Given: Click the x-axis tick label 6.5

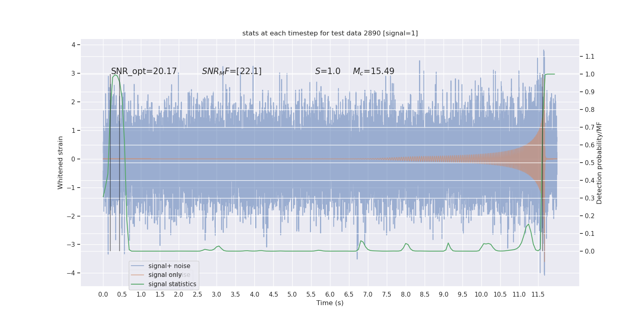Looking at the screenshot, I should (349, 294).
